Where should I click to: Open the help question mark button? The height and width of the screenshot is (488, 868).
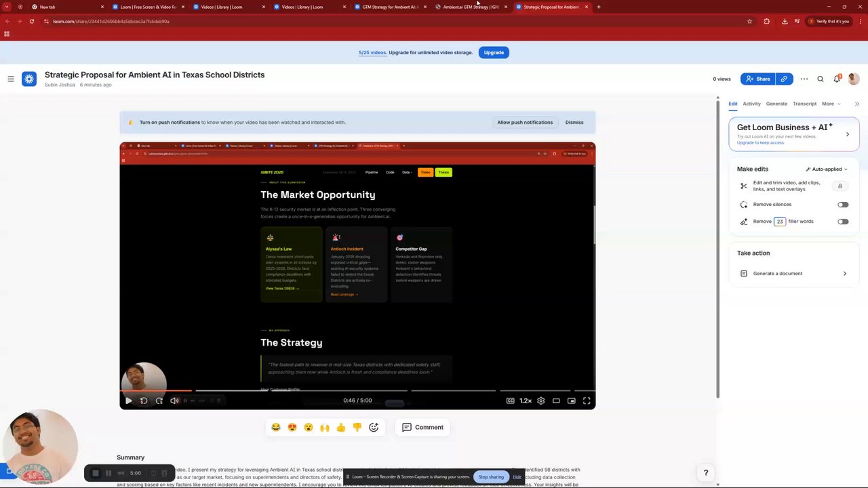pyautogui.click(x=706, y=472)
